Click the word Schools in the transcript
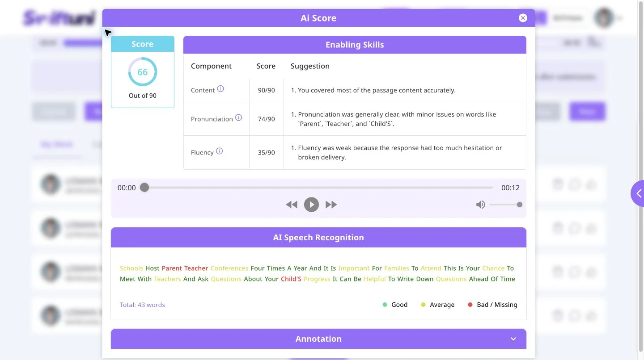This screenshot has height=360, width=644. 131,268
